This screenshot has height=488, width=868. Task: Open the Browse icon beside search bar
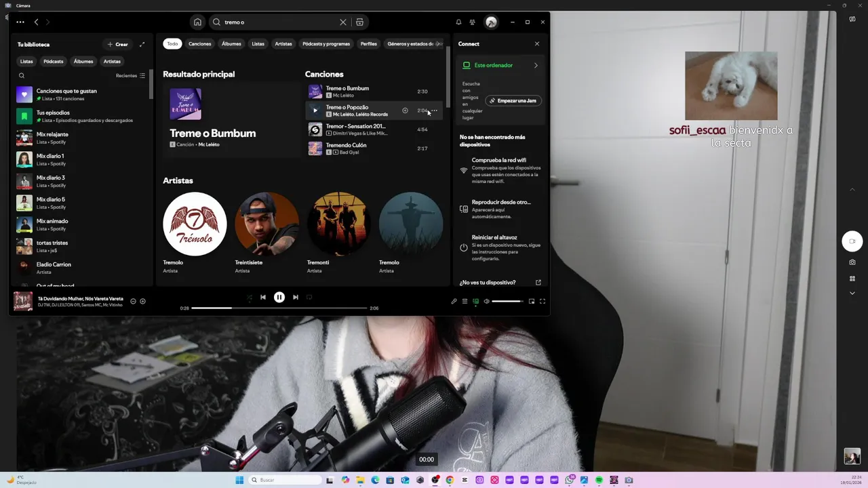click(359, 22)
